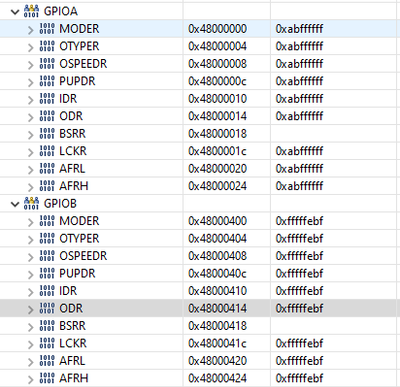Expand GPIOA PUPDR register
The width and height of the screenshot is (400, 387).
click(x=31, y=82)
